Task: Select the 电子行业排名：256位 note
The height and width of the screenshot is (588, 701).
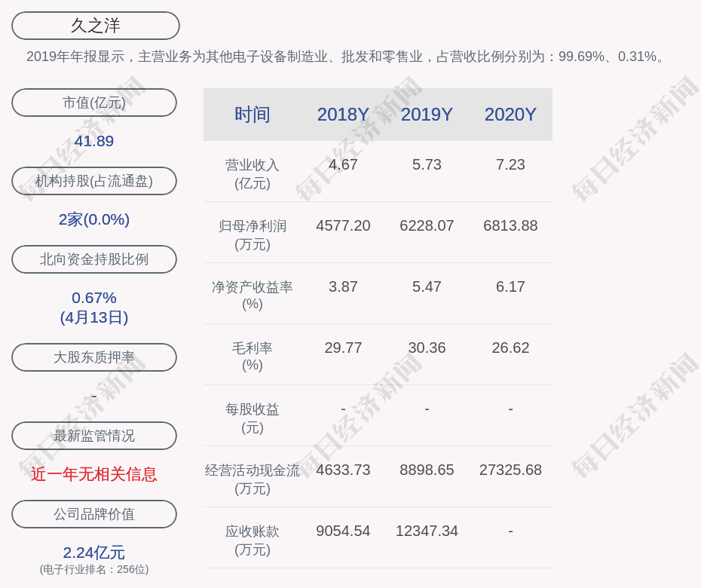Action: coord(94,569)
